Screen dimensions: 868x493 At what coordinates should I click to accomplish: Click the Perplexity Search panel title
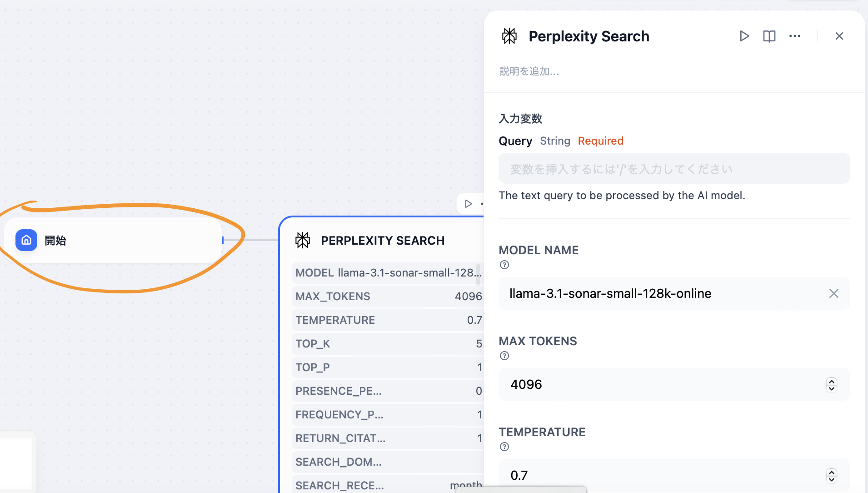click(x=589, y=36)
